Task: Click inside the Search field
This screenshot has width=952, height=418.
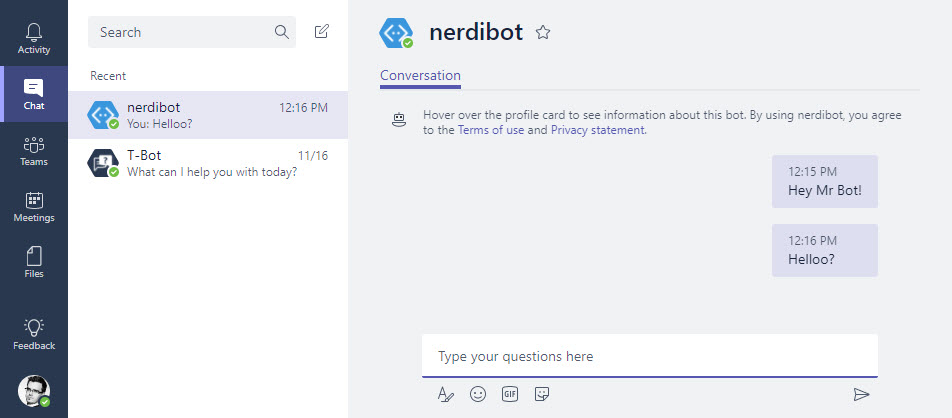Action: (x=192, y=32)
